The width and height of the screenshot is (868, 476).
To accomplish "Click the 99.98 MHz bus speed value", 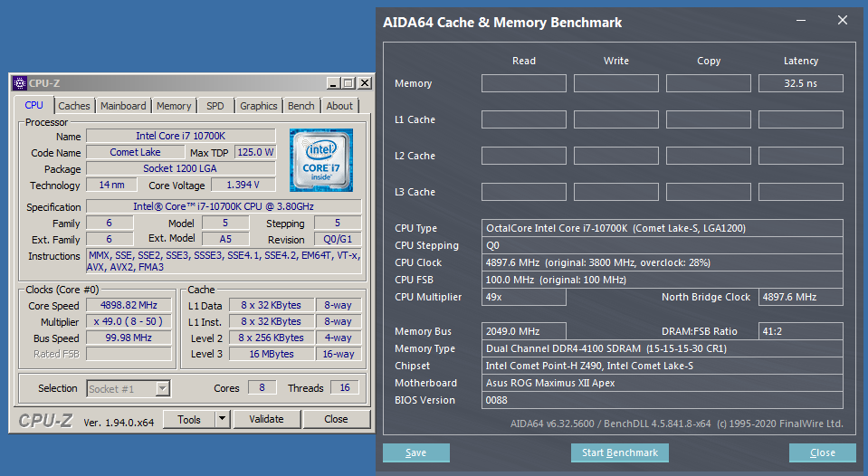I will click(129, 338).
